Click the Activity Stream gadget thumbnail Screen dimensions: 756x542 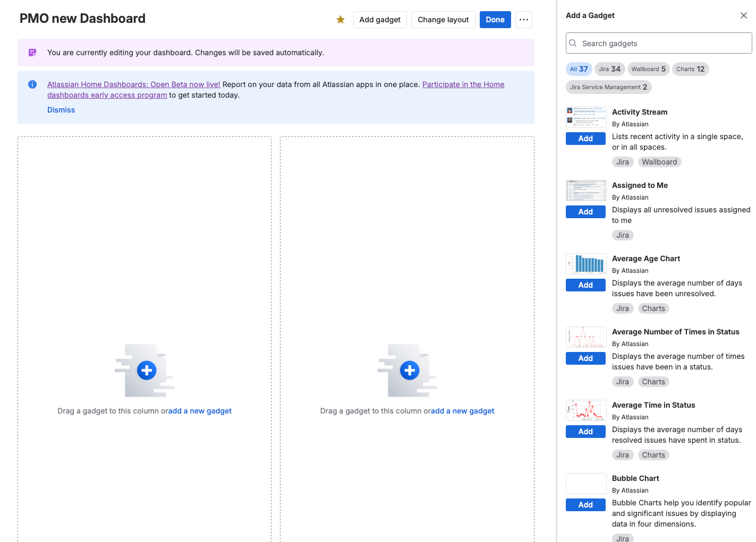coord(586,117)
